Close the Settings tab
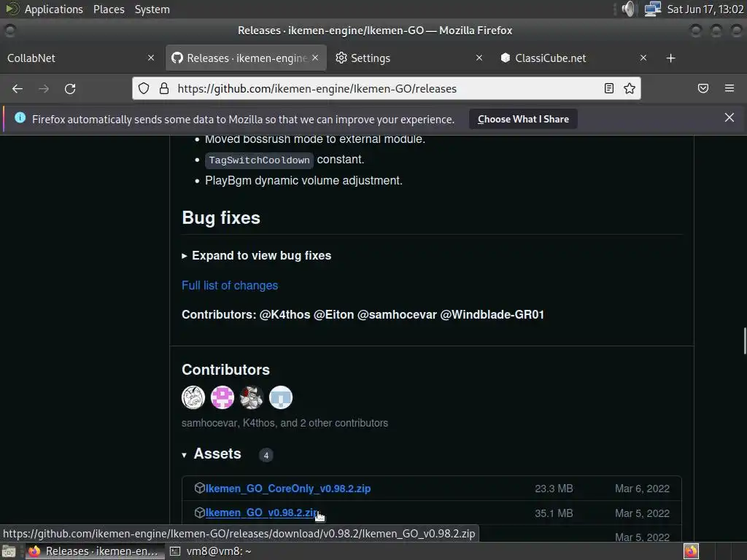Image resolution: width=747 pixels, height=560 pixels. click(x=479, y=58)
